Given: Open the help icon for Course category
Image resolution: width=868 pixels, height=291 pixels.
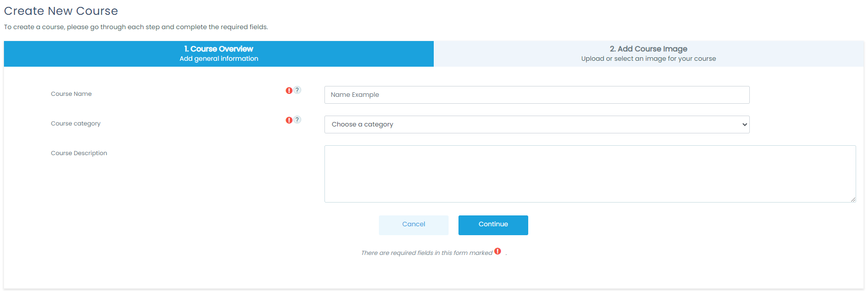Looking at the screenshot, I should (x=297, y=120).
